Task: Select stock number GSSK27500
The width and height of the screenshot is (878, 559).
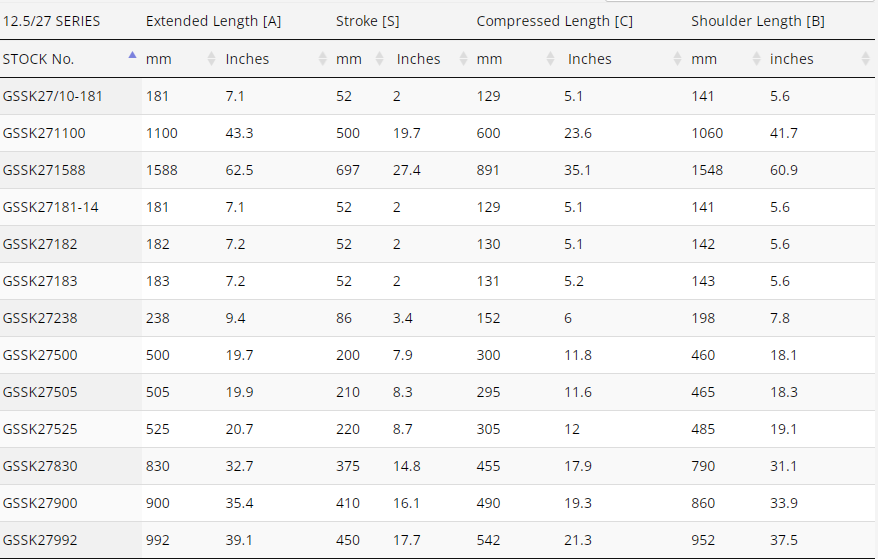Action: tap(40, 355)
